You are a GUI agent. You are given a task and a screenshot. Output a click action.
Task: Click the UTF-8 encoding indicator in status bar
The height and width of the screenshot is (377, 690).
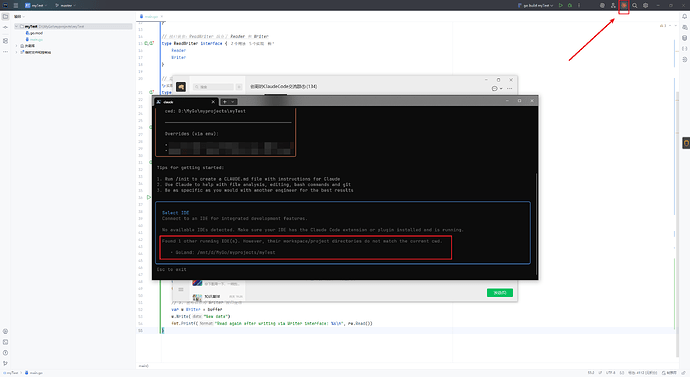pos(611,373)
